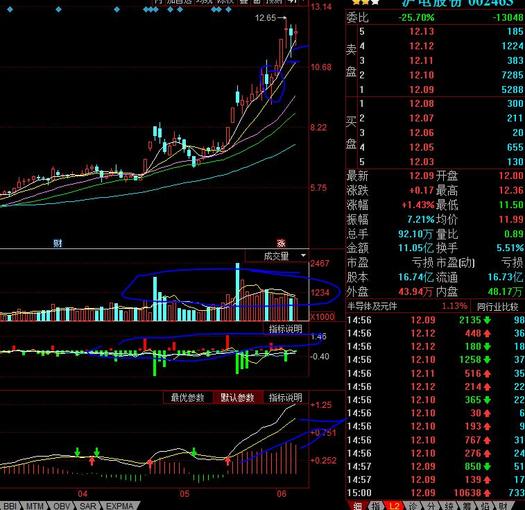Click the 振幅 value 7.21%
This screenshot has width=525, height=510.
pos(421,219)
